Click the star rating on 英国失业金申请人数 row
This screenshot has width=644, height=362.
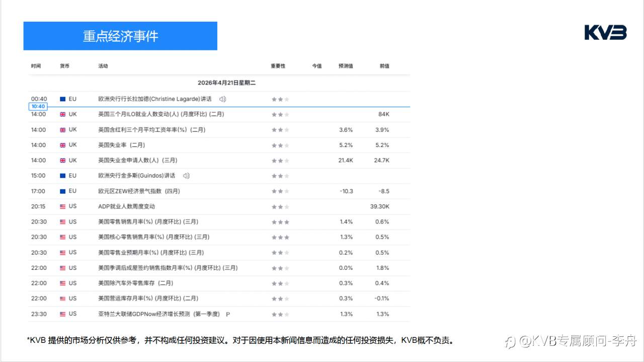(x=280, y=160)
